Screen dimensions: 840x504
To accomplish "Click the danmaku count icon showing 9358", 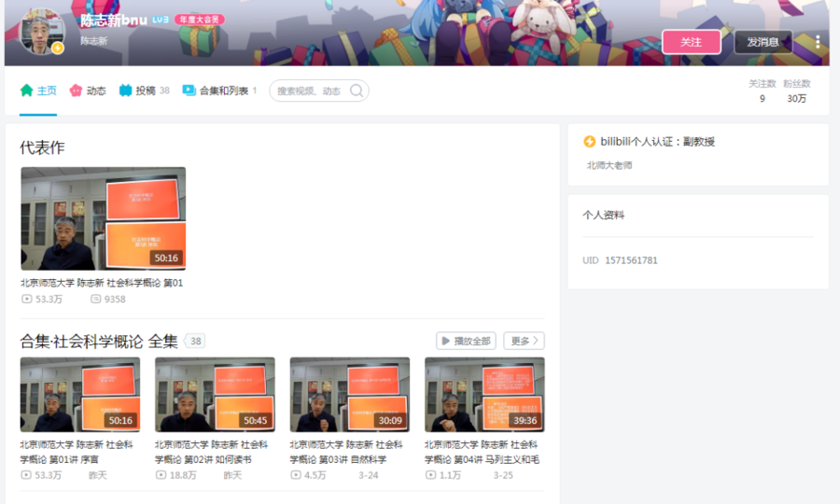I will (x=95, y=300).
